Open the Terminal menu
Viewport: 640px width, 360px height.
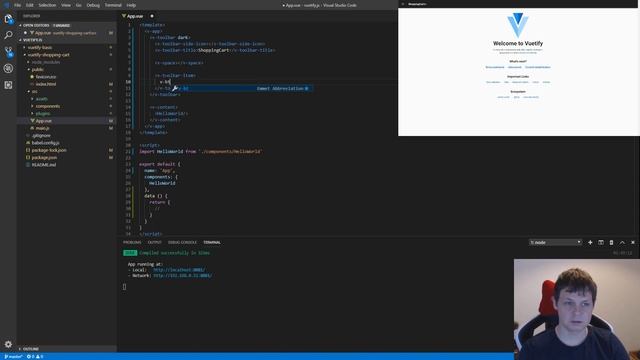coord(113,5)
